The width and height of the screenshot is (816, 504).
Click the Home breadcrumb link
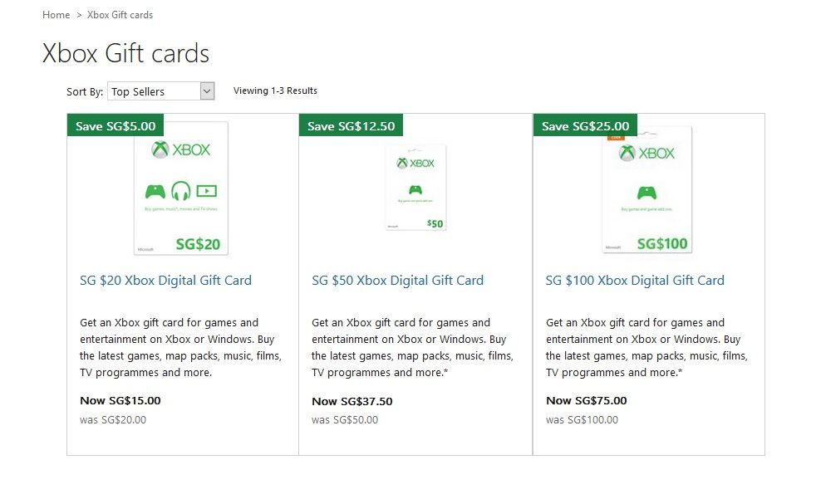(x=56, y=15)
